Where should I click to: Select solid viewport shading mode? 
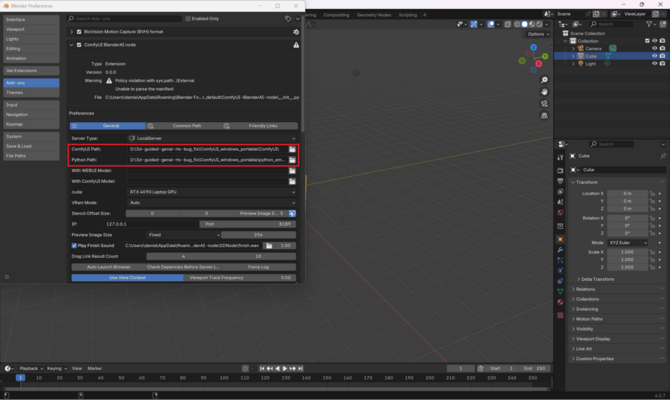pos(524,24)
